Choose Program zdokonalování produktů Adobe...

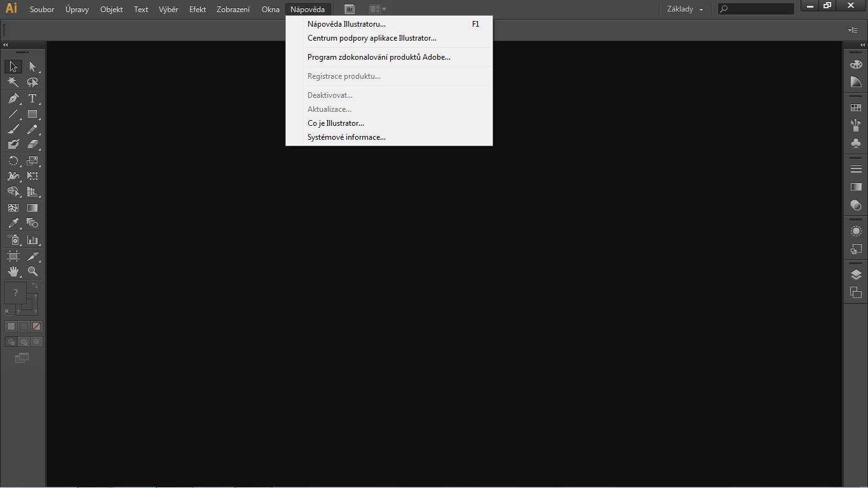point(389,57)
